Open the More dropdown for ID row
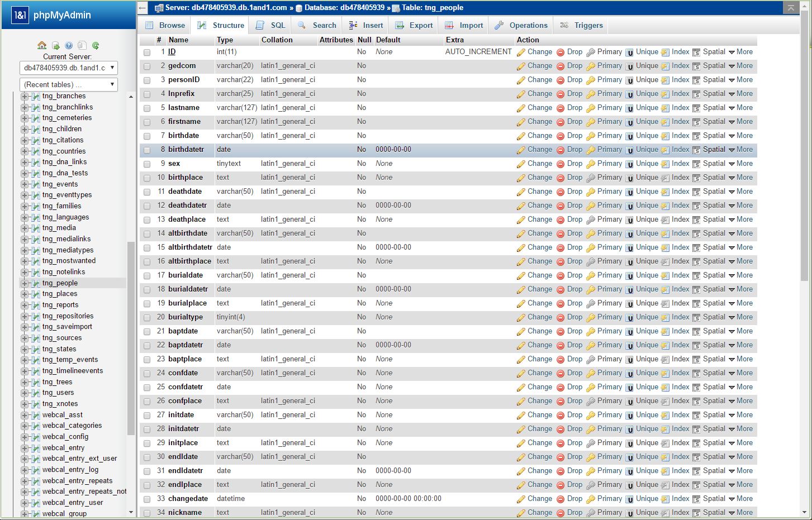The height and width of the screenshot is (520, 812). click(x=740, y=51)
